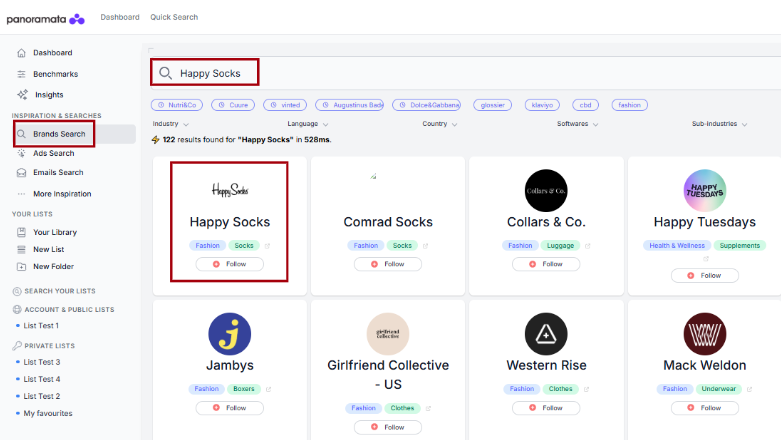Select Brands Search in the sidebar
Viewport: 781px width, 440px height.
tap(59, 134)
